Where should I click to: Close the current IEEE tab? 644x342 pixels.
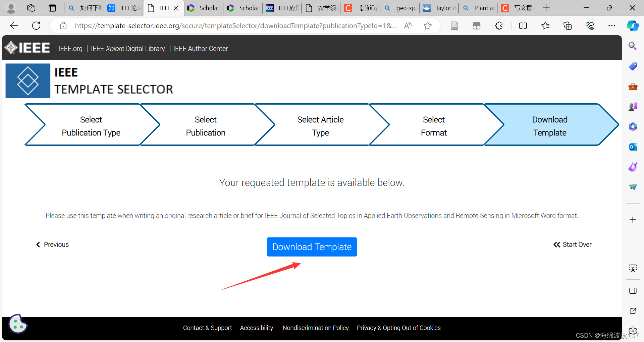[x=176, y=8]
